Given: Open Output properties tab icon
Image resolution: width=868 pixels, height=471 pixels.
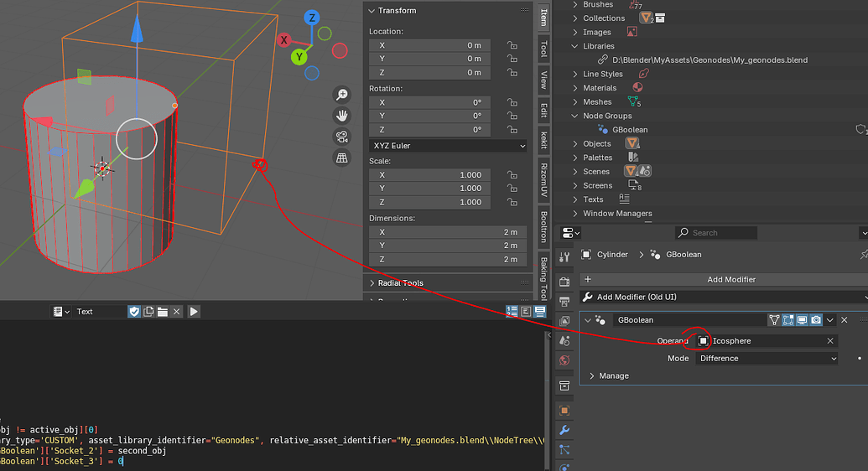Looking at the screenshot, I should pos(564,302).
